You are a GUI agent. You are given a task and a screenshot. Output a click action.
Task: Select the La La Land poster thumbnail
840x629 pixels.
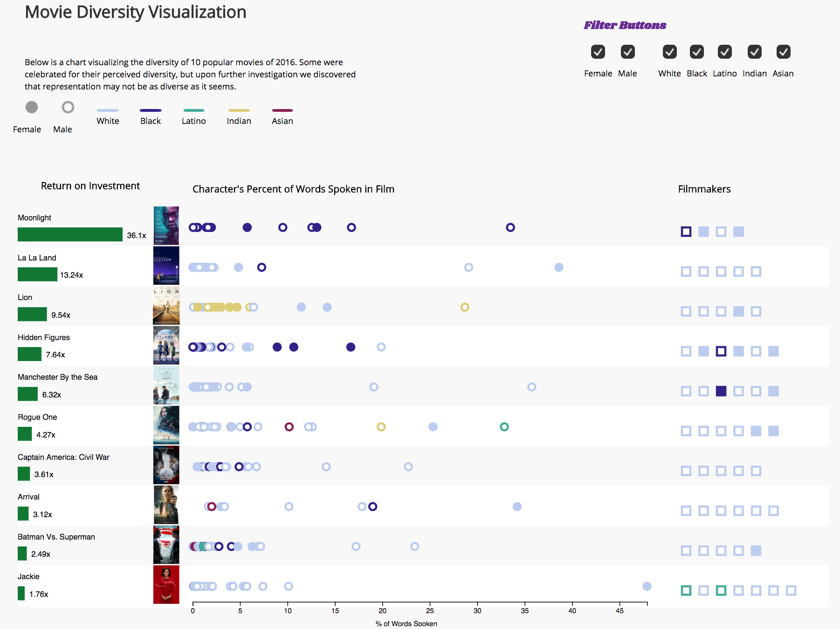pos(166,266)
